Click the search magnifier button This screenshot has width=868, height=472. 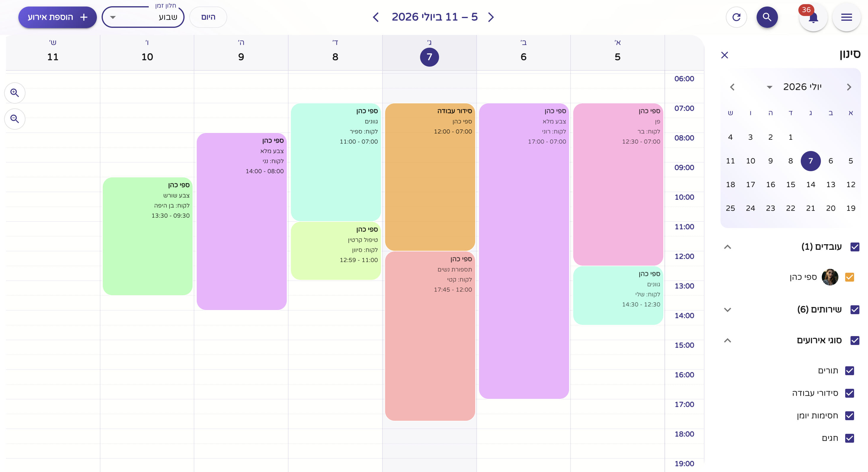coord(767,17)
